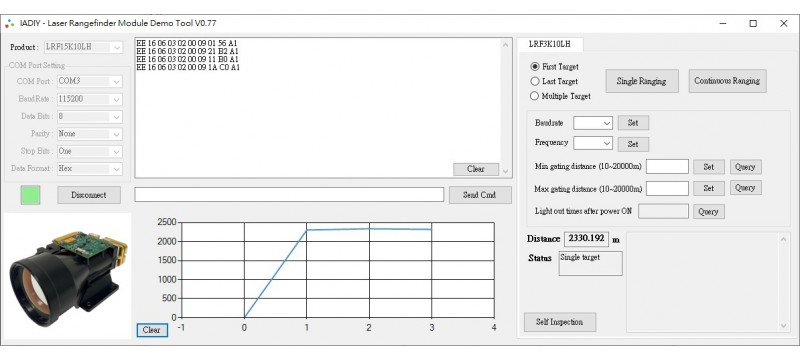Open the Product dropdown showing LRF15K10LH

tap(84, 47)
